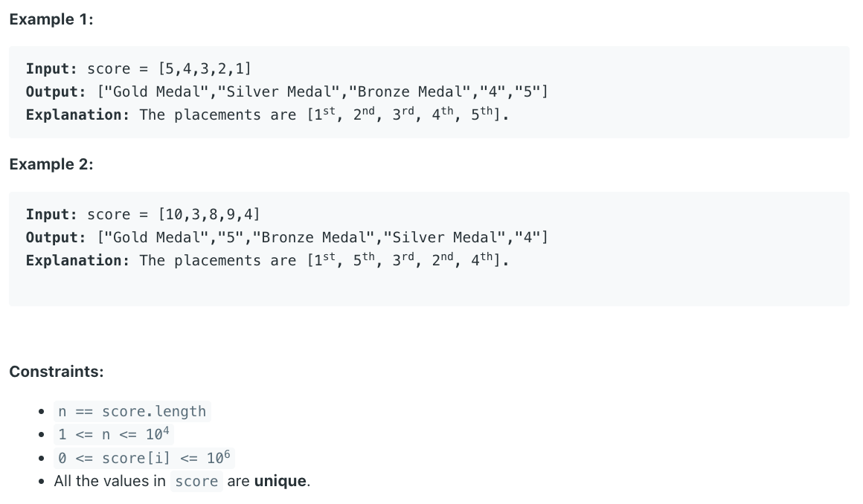This screenshot has height=504, width=863.
Task: Click the n == score.length constraint
Action: point(132,412)
